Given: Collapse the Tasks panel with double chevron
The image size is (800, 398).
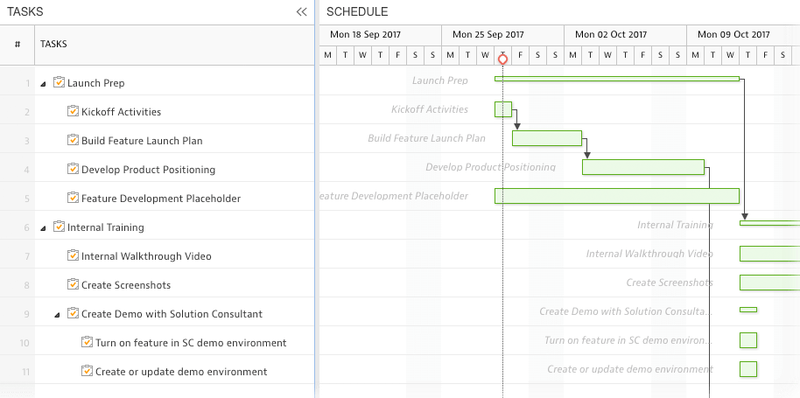Looking at the screenshot, I should pyautogui.click(x=302, y=12).
